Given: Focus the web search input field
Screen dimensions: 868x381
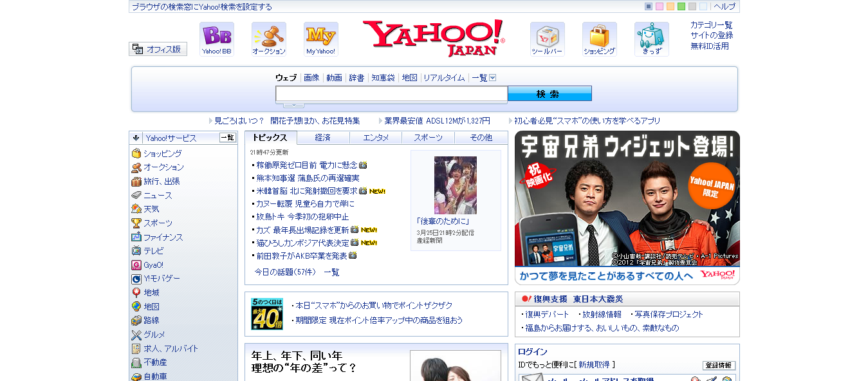Looking at the screenshot, I should pyautogui.click(x=392, y=94).
